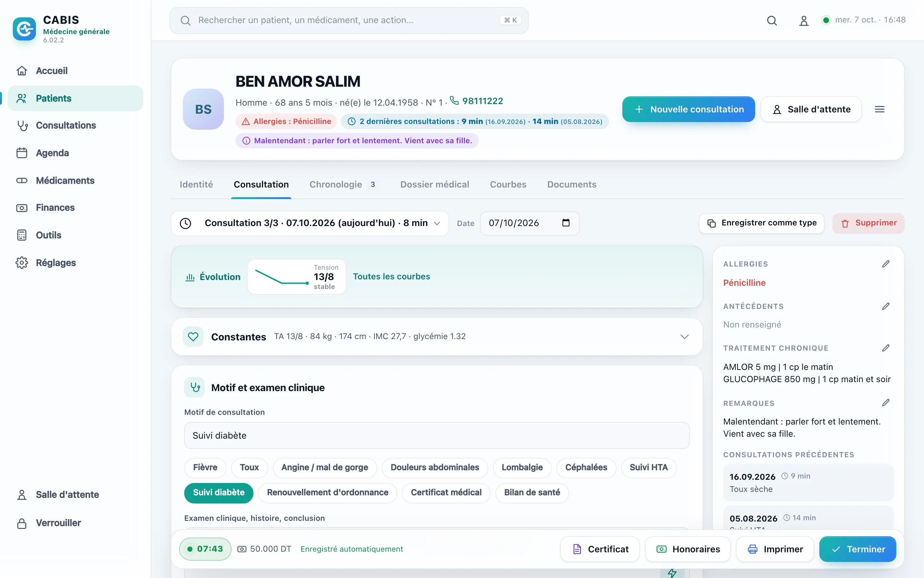Viewport: 924px width, 578px height.
Task: Open the Consultation 3/3 selector dropdown
Action: (310, 223)
